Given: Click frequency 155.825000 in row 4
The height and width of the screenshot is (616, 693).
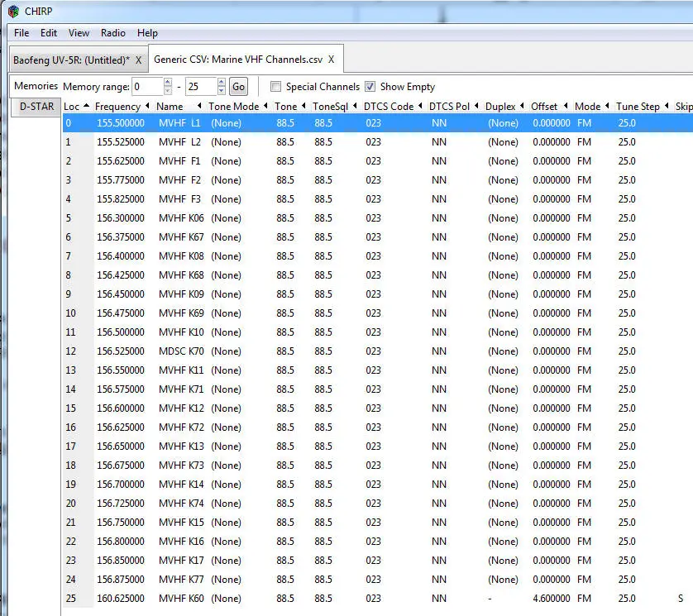Looking at the screenshot, I should [121, 198].
